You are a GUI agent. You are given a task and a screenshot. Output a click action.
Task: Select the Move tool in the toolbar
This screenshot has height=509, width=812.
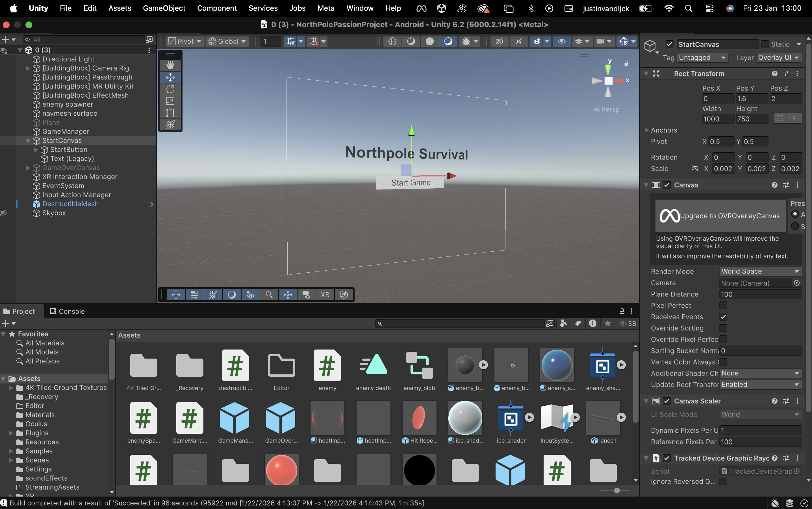tap(171, 77)
